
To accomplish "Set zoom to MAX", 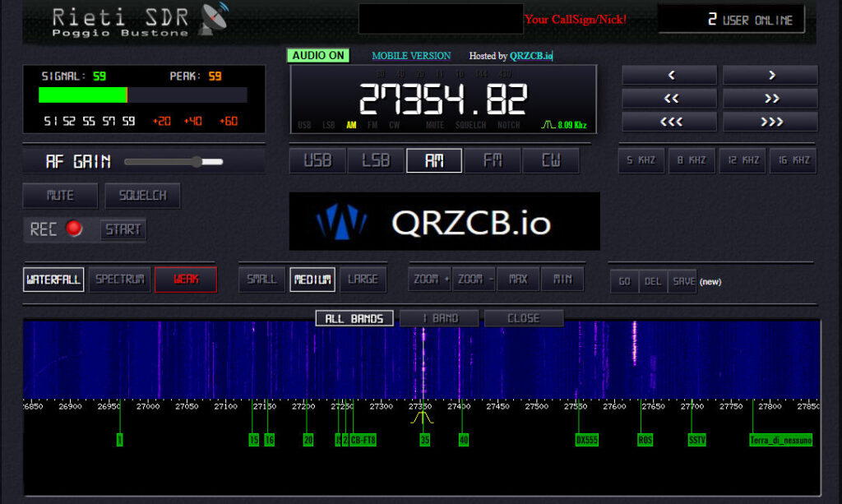I will pos(518,279).
